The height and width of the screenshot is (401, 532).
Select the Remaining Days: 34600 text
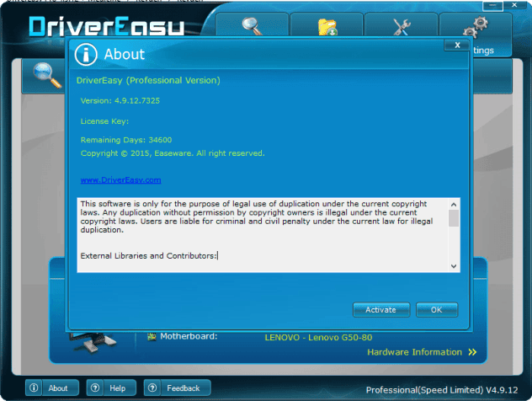[x=126, y=140]
